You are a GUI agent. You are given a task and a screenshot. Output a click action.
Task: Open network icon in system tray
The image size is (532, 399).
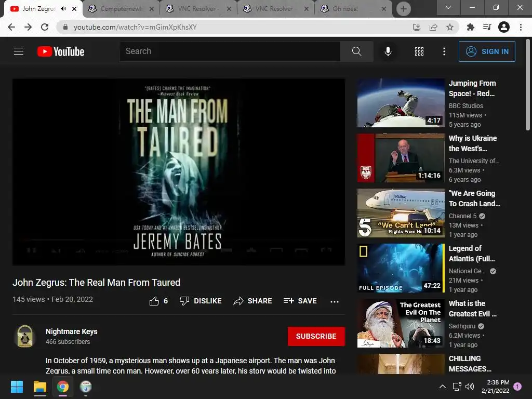[457, 387]
